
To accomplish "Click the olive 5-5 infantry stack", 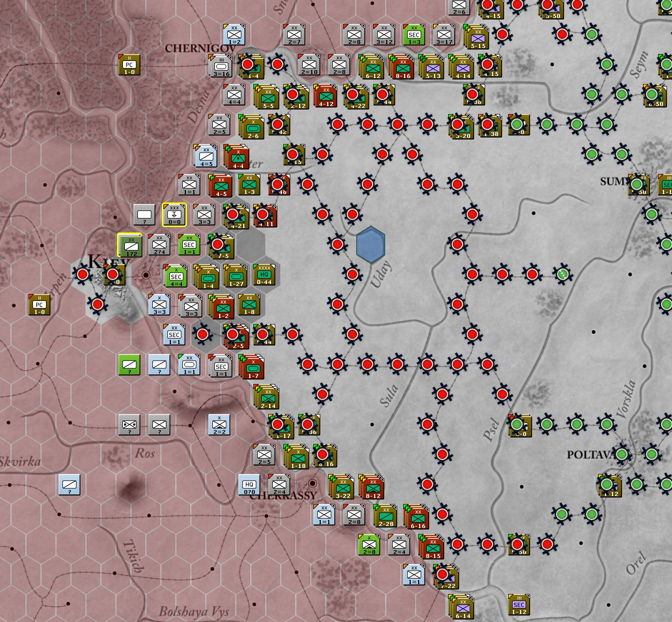I will (266, 96).
